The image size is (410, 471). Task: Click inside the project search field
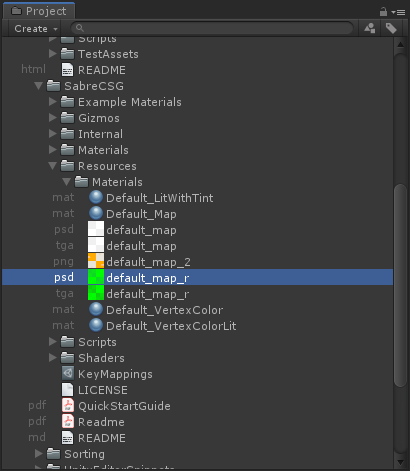coord(212,28)
